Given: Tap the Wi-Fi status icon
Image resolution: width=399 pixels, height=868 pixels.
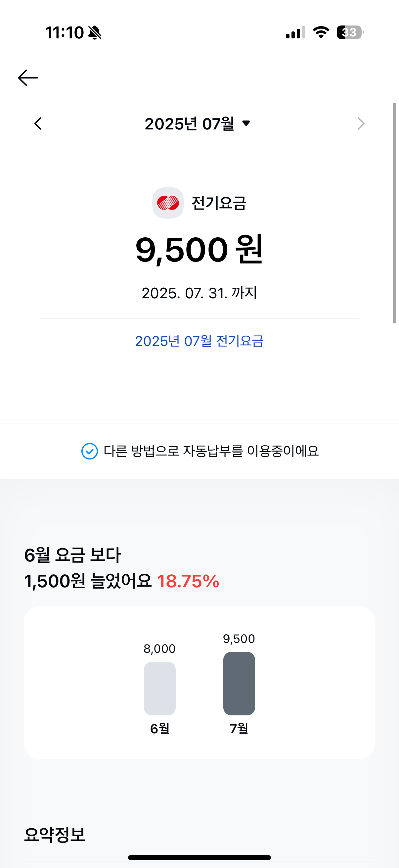Looking at the screenshot, I should point(321,32).
